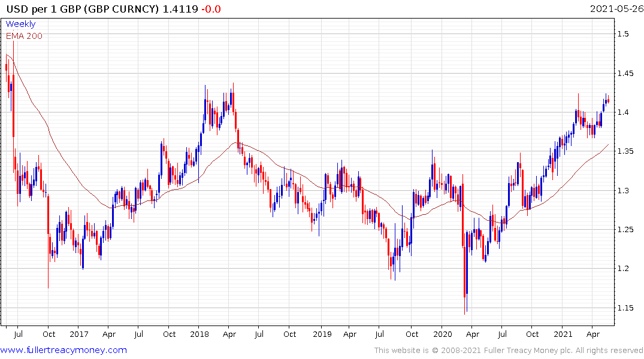Click the 'EMA 200' indicator legend
The image size is (644, 359).
24,36
